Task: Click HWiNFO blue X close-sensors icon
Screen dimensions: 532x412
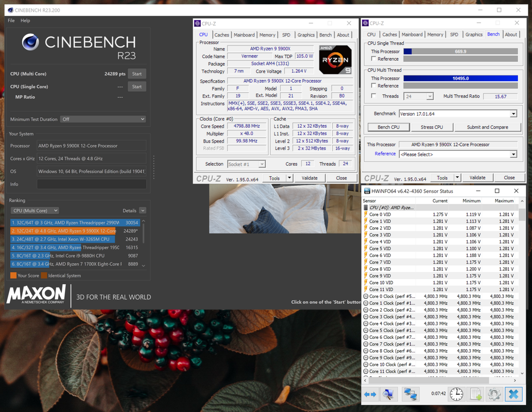Action: [x=513, y=394]
